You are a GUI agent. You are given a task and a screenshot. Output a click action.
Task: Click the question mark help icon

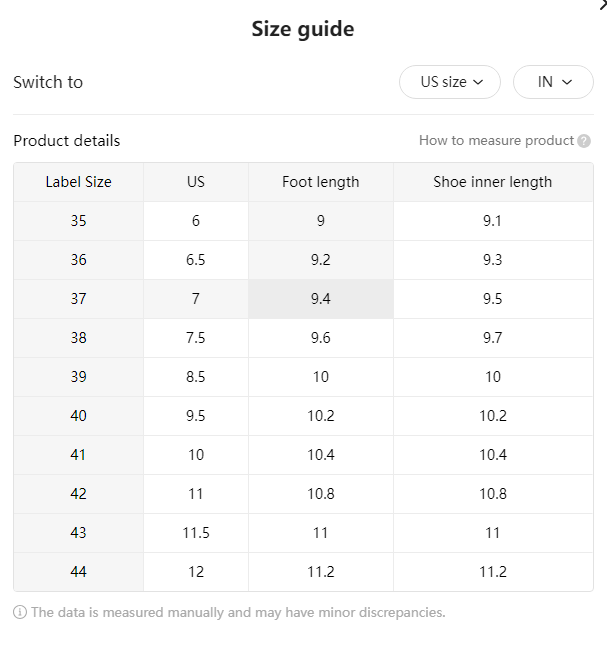click(584, 141)
